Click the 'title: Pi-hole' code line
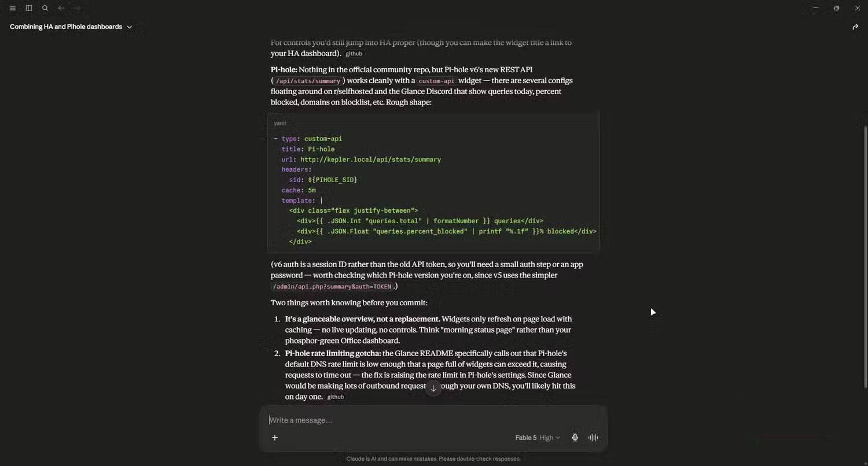The height and width of the screenshot is (466, 868). coord(308,149)
